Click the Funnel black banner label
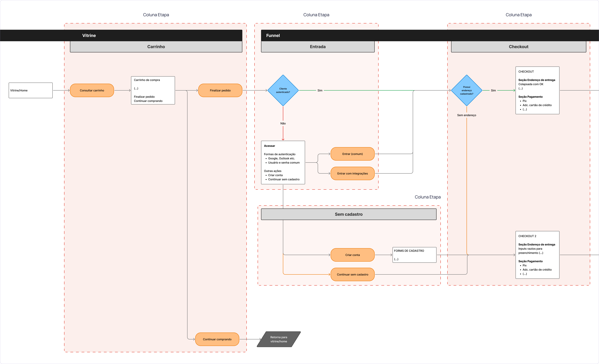 pos(273,35)
